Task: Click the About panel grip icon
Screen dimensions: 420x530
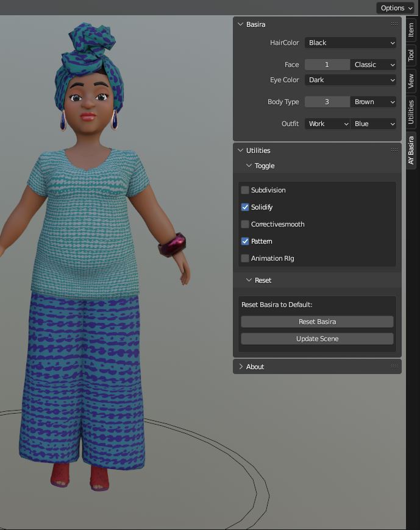Action: click(394, 366)
